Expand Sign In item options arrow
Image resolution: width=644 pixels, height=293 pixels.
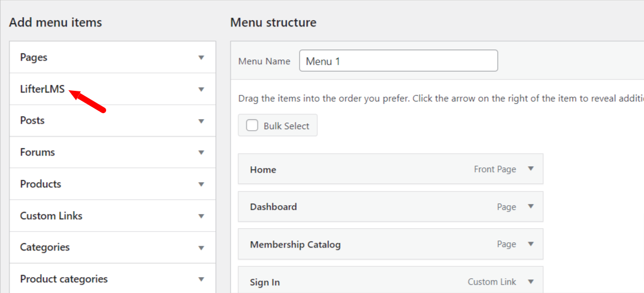(x=531, y=282)
